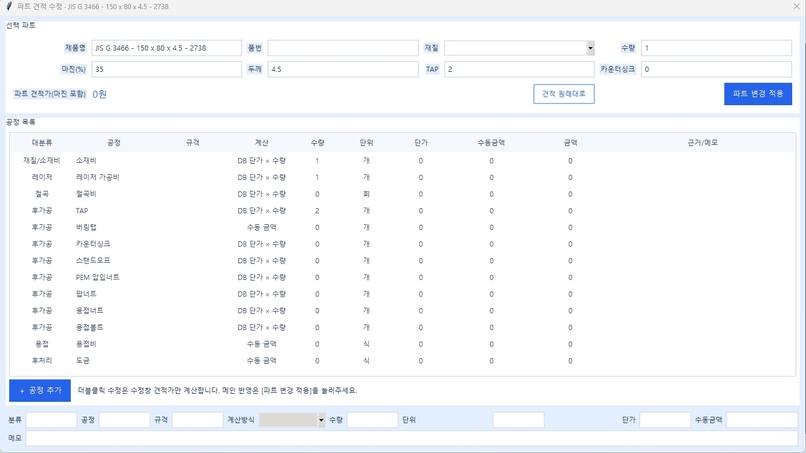Select the 레이저 가공비 row
Viewport: 806px width, 453px height.
[402, 177]
